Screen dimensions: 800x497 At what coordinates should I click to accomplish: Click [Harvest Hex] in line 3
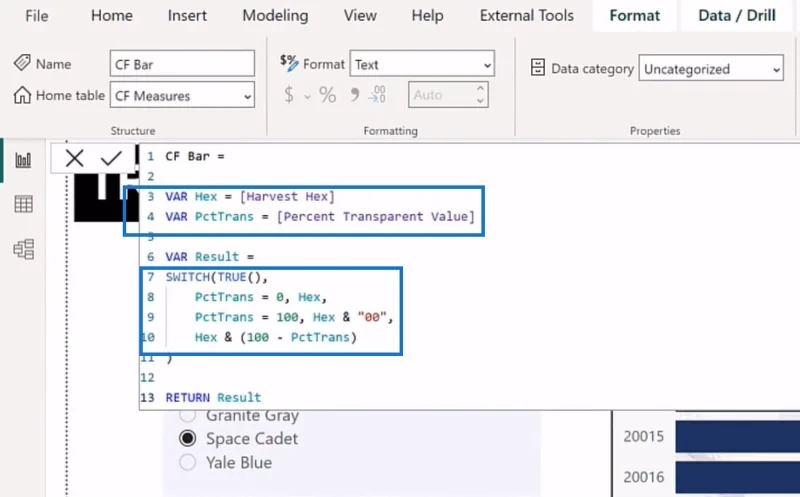pyautogui.click(x=287, y=196)
